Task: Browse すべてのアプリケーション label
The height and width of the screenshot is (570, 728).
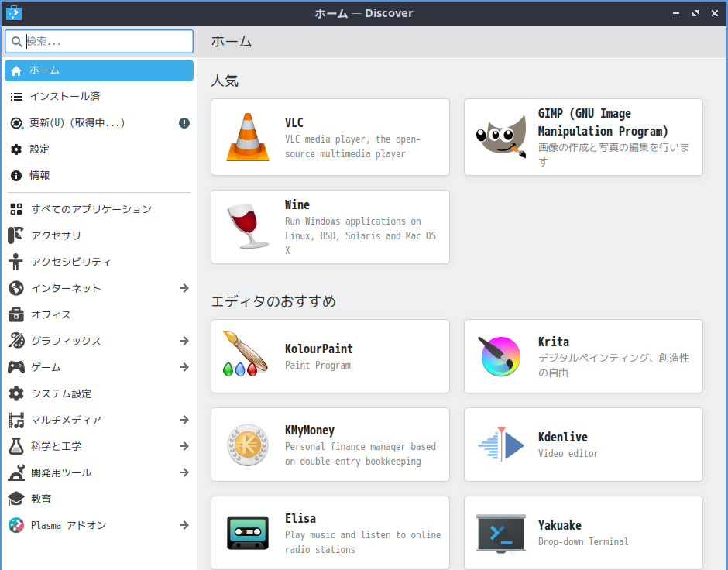Action: [x=91, y=209]
